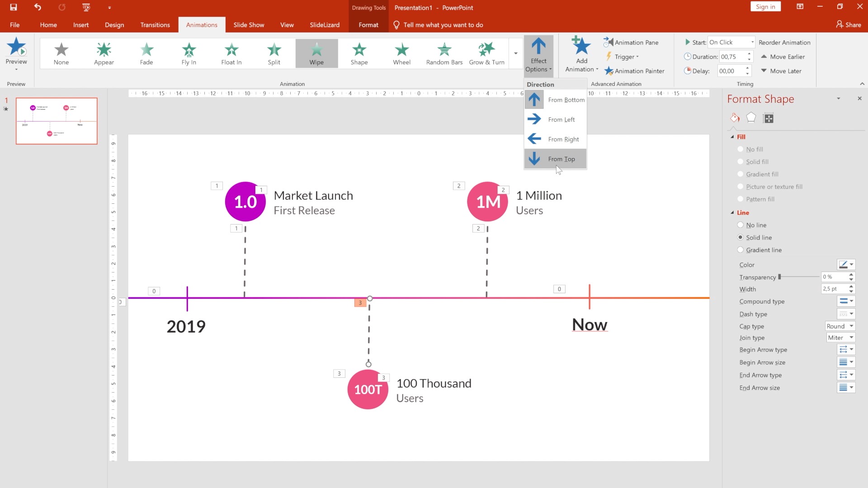Click the Format ribbon tab
This screenshot has height=488, width=868.
coord(368,25)
